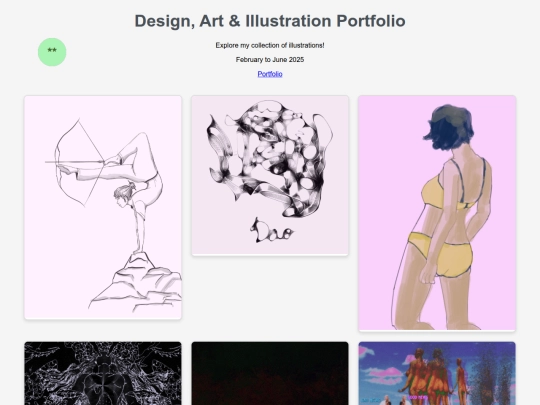Open the archer handstand sketch thumbnail
The height and width of the screenshot is (405, 540).
click(103, 207)
